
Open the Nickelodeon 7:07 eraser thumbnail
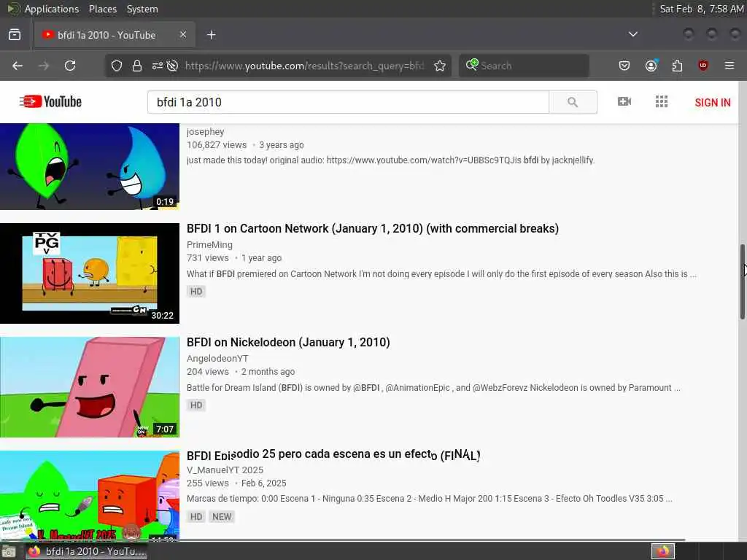pos(90,387)
